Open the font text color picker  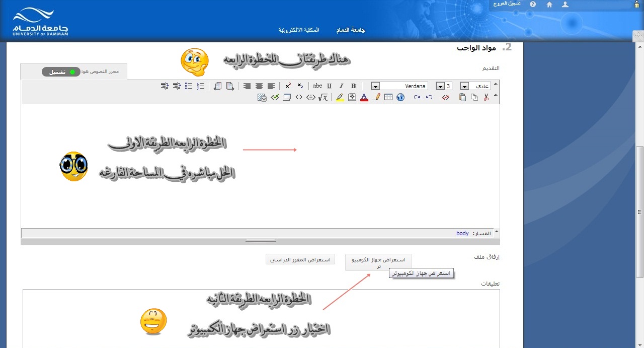[x=364, y=97]
